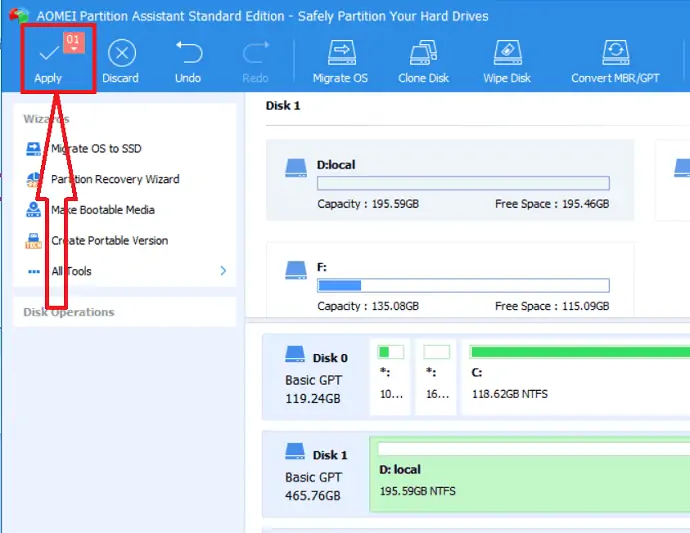Discard pending operations

[x=121, y=62]
